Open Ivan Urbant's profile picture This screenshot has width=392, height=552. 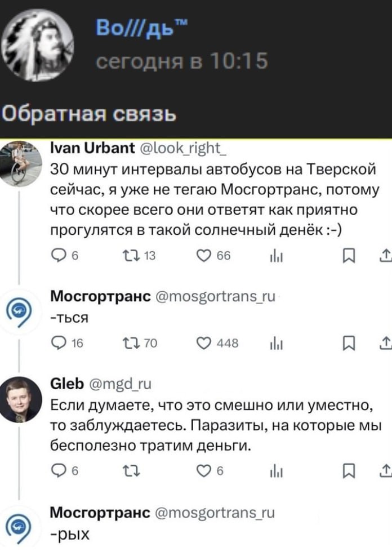click(x=20, y=163)
